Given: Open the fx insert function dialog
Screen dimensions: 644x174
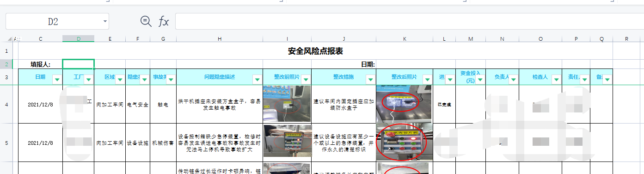Looking at the screenshot, I should pyautogui.click(x=164, y=21).
